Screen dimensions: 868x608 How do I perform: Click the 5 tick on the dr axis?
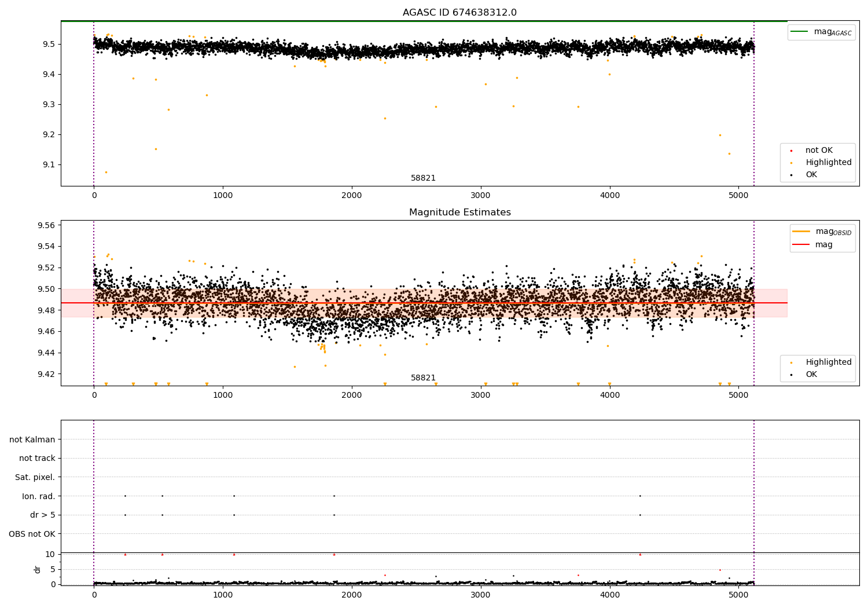53,570
